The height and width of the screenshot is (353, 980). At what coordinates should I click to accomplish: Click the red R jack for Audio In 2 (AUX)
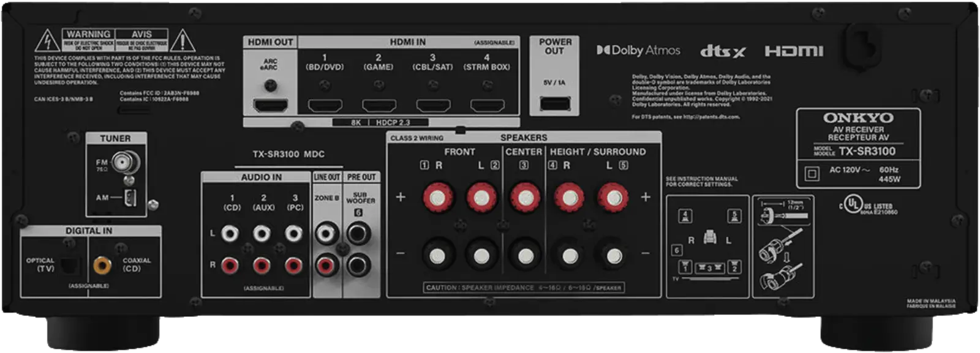[262, 265]
